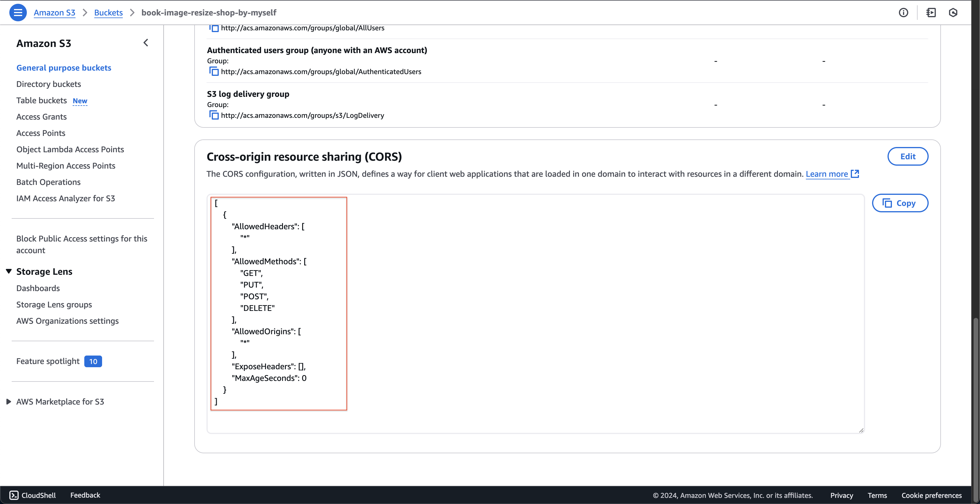
Task: Click the hexagon settings icon in top bar
Action: [x=953, y=13]
